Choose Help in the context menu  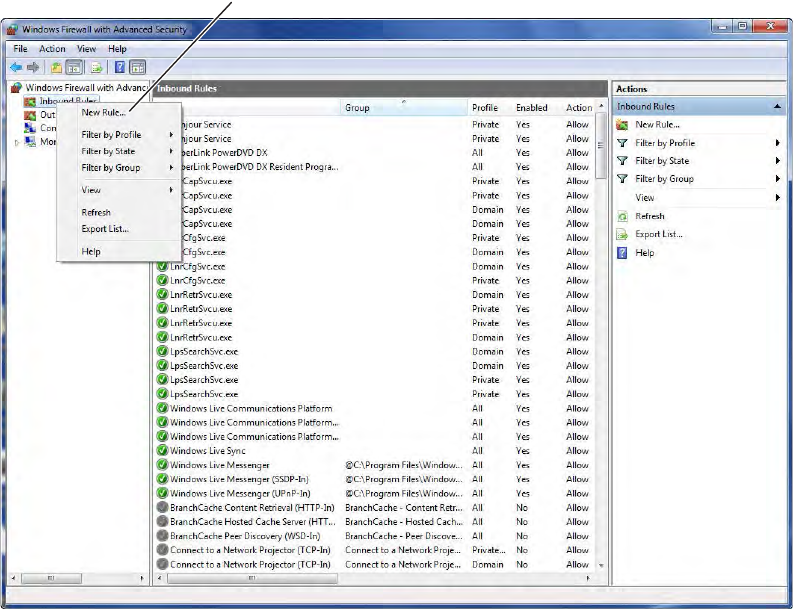(x=91, y=251)
